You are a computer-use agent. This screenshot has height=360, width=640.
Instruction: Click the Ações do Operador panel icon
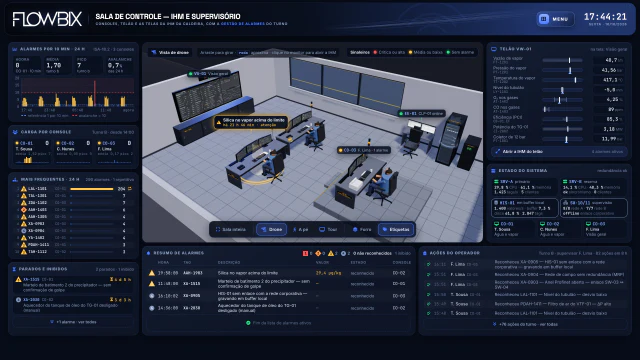pyautogui.click(x=425, y=253)
